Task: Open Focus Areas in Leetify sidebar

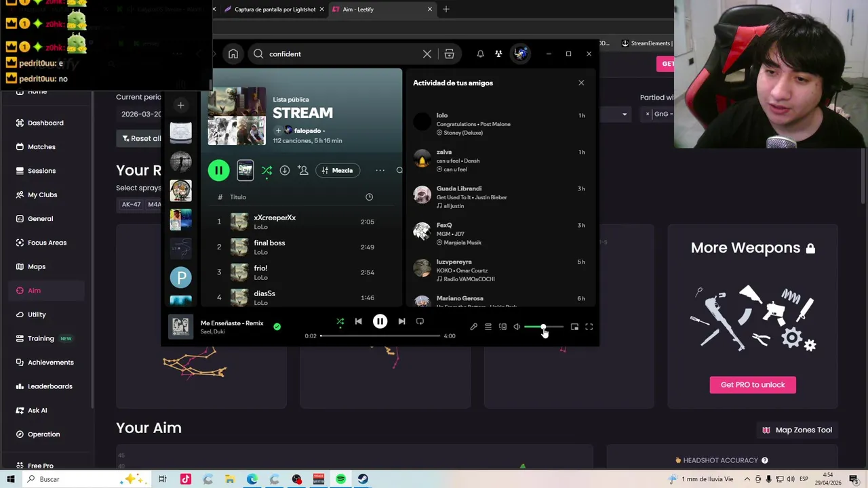Action: [x=47, y=243]
